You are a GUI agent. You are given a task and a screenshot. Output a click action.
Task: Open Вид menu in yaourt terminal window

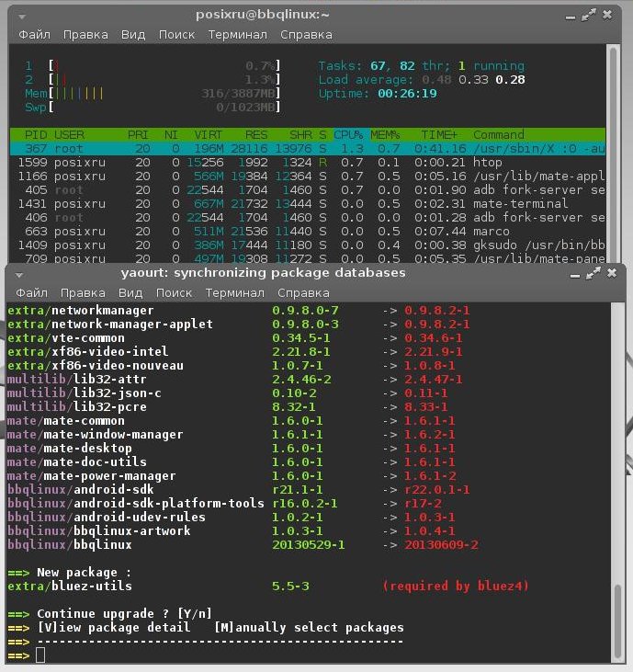pos(130,293)
